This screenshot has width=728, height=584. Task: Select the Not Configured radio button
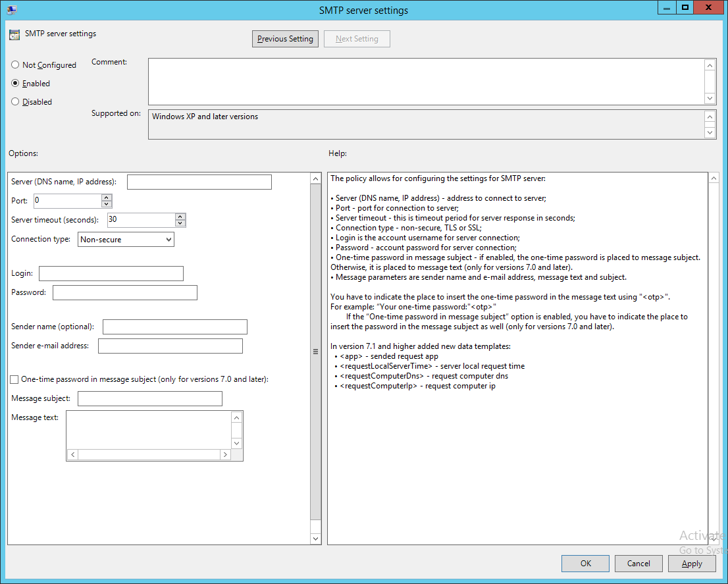click(x=15, y=65)
